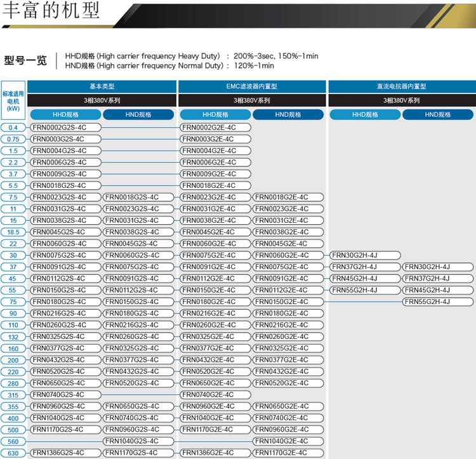Select the EMC滤波器内置型 header

coord(252,86)
